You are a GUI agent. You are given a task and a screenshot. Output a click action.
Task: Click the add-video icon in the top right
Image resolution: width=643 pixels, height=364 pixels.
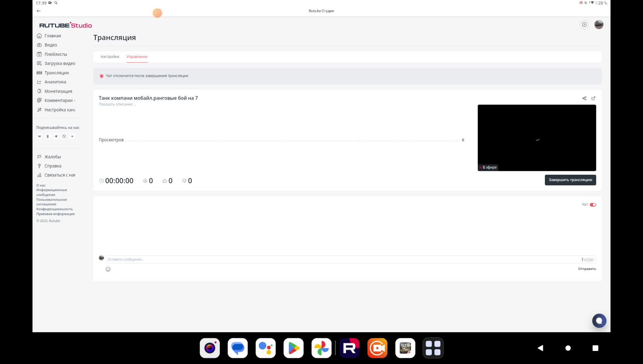[x=584, y=25]
